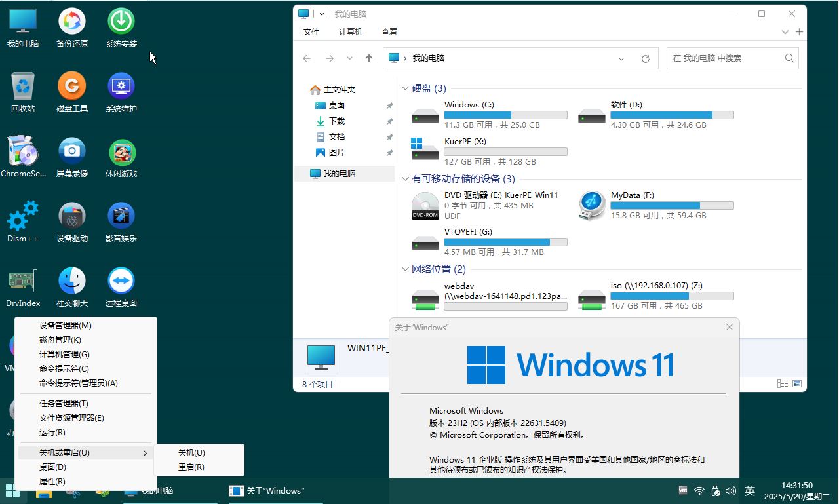Screen dimensions: 839x504
Task: Collapse the 有可移动存储的设备 (3) group
Action: click(x=405, y=179)
